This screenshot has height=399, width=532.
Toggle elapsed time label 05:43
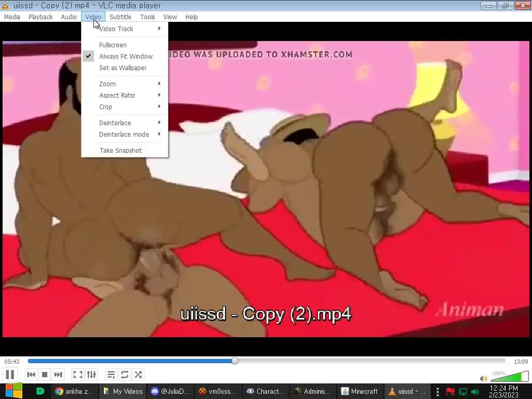(12, 362)
